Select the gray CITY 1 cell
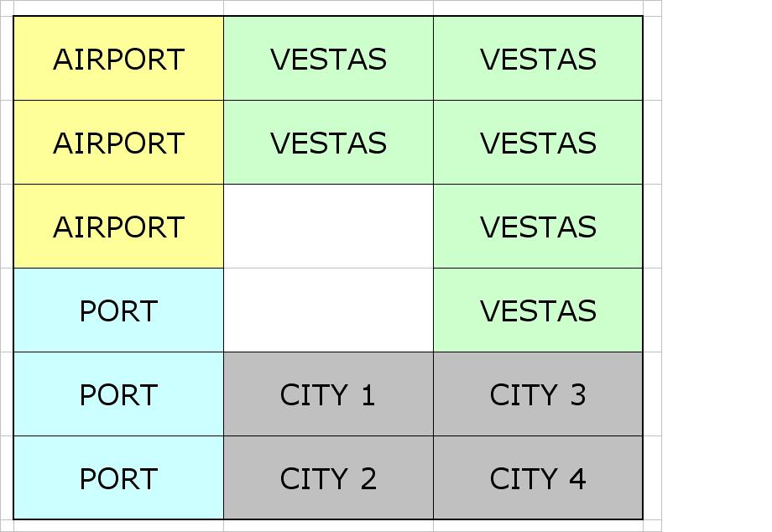This screenshot has width=772, height=532. (x=328, y=394)
